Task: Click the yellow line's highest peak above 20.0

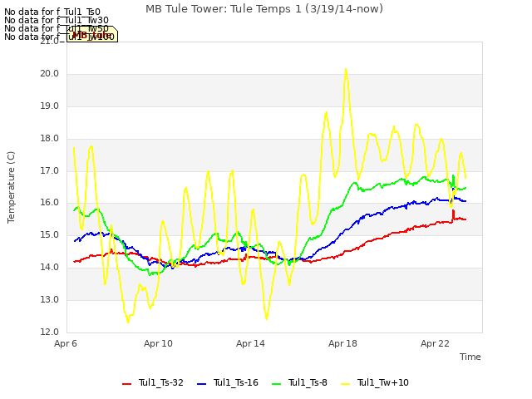Action: (x=346, y=70)
